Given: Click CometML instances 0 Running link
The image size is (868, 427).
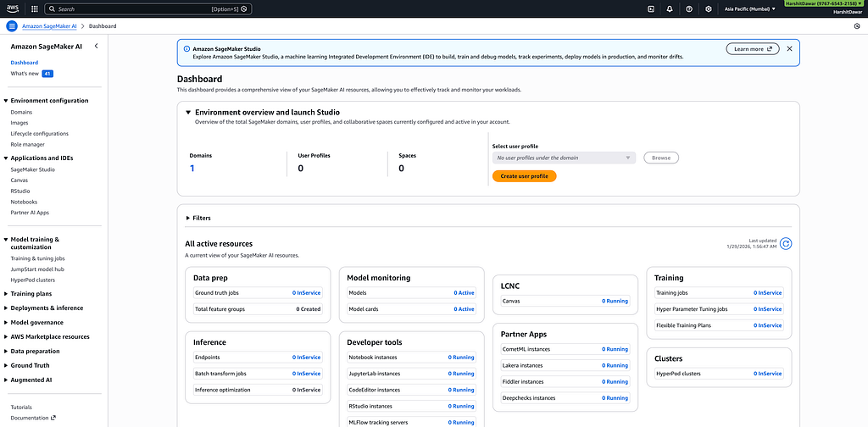Looking at the screenshot, I should tap(615, 350).
